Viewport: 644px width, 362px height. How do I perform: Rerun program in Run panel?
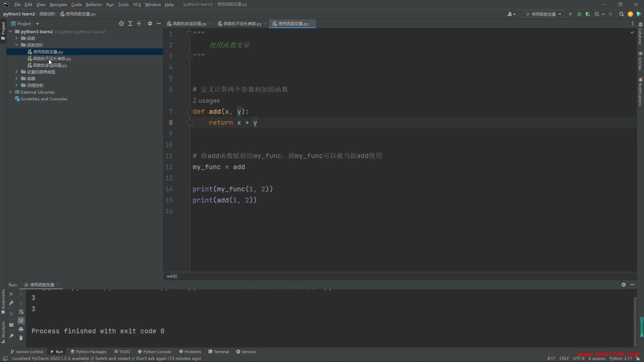[11, 294]
